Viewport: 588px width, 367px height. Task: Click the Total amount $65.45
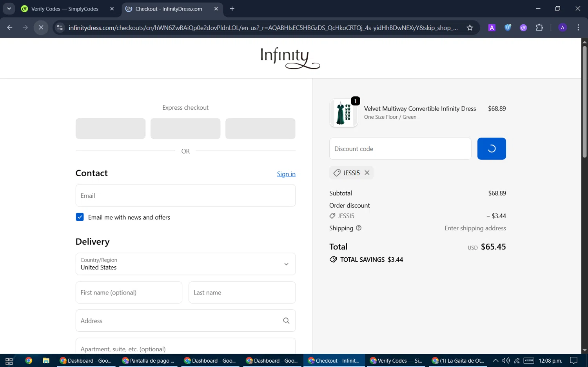click(493, 247)
